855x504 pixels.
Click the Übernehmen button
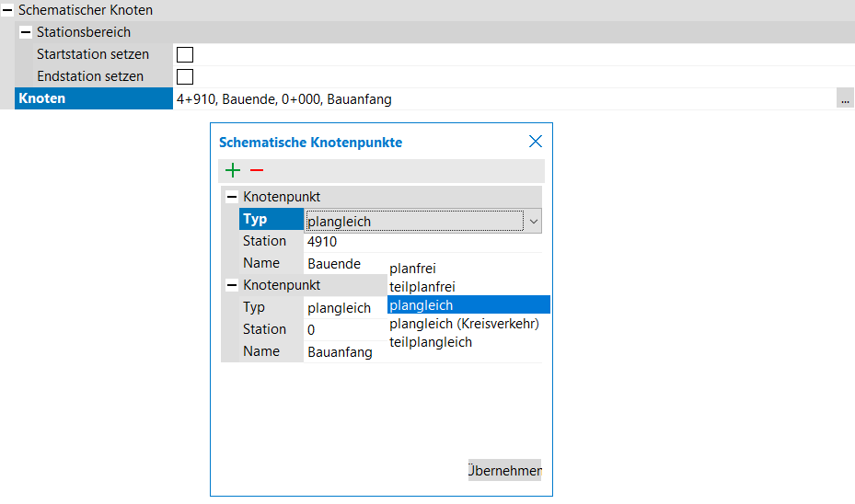click(504, 470)
